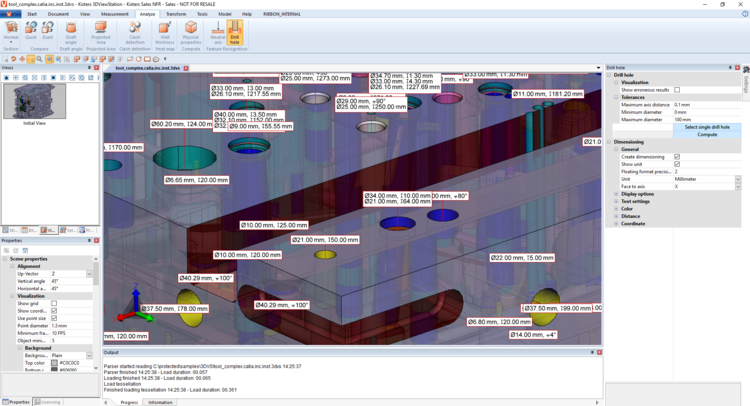Expand Coordinate section
This screenshot has height=406, width=750.
[x=616, y=224]
